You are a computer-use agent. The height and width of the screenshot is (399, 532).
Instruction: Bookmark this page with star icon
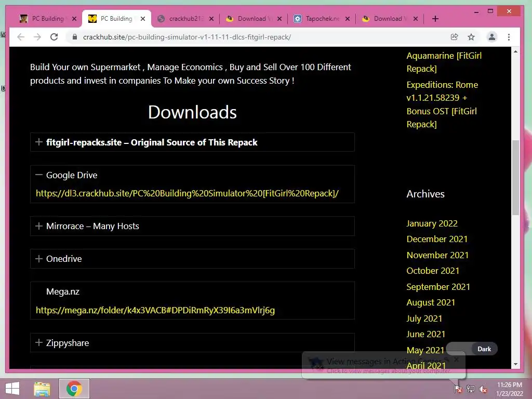pyautogui.click(x=471, y=37)
